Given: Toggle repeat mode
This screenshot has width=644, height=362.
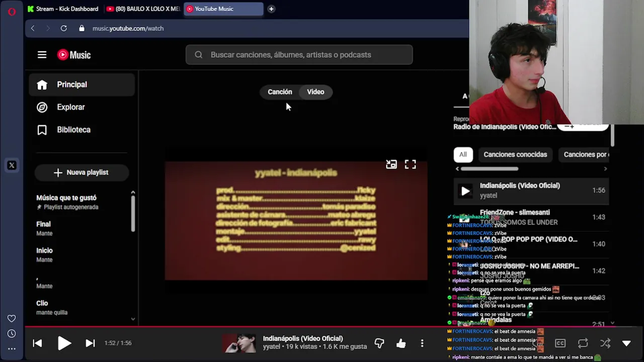Looking at the screenshot, I should coord(583,343).
